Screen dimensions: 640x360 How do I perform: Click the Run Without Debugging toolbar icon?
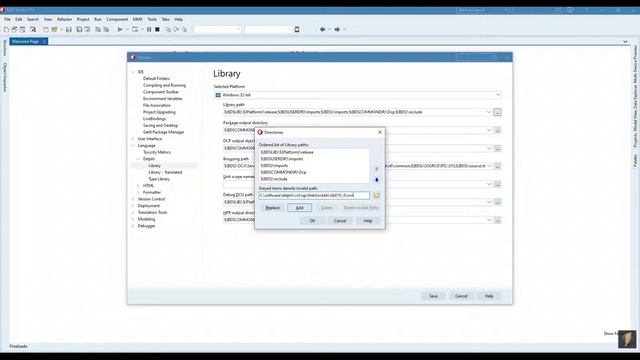click(135, 29)
